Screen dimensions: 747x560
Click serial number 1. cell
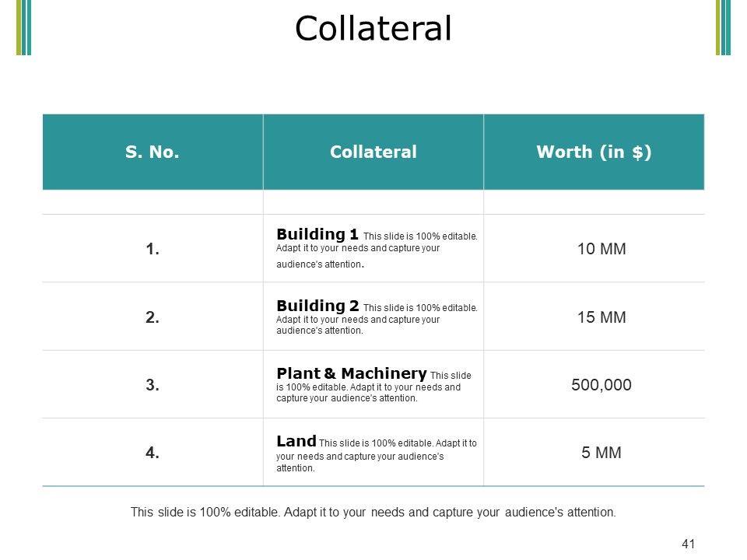tap(153, 250)
